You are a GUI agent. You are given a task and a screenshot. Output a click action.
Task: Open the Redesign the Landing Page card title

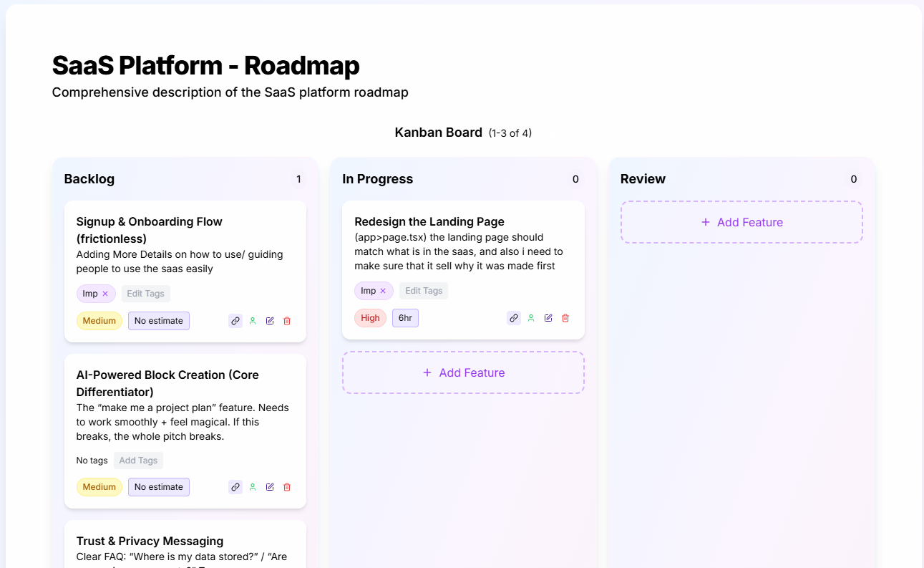(x=429, y=221)
